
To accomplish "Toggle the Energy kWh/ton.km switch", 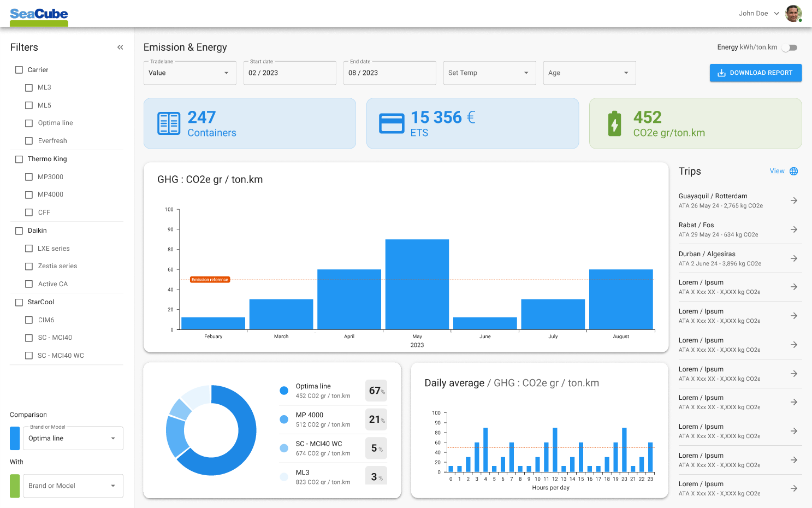I will (790, 48).
